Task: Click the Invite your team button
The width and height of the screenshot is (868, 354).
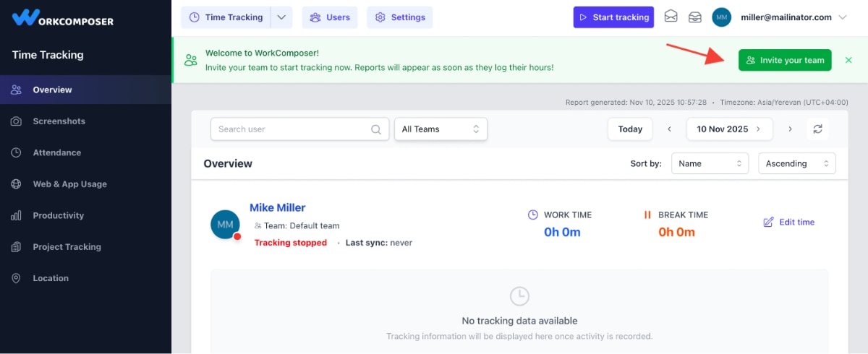Action: (x=785, y=60)
